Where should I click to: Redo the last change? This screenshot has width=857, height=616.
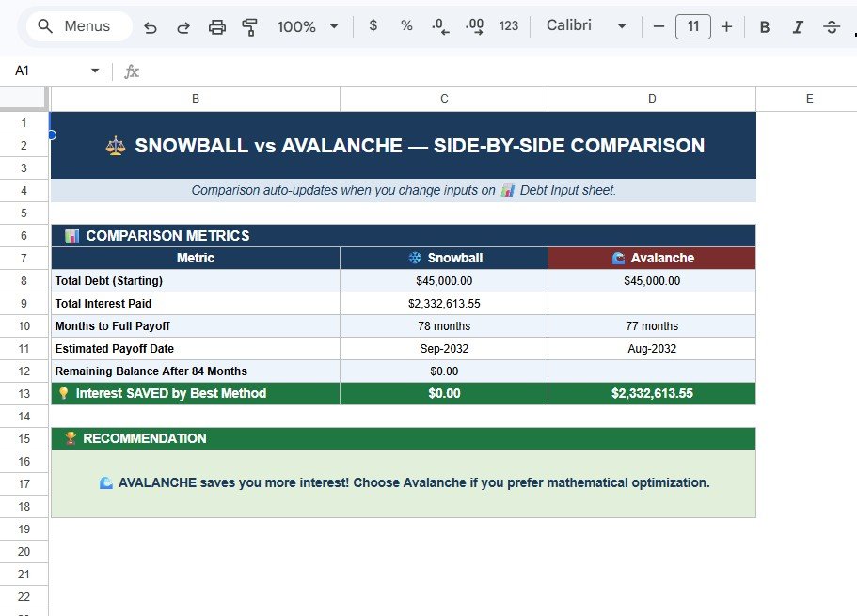click(x=183, y=26)
